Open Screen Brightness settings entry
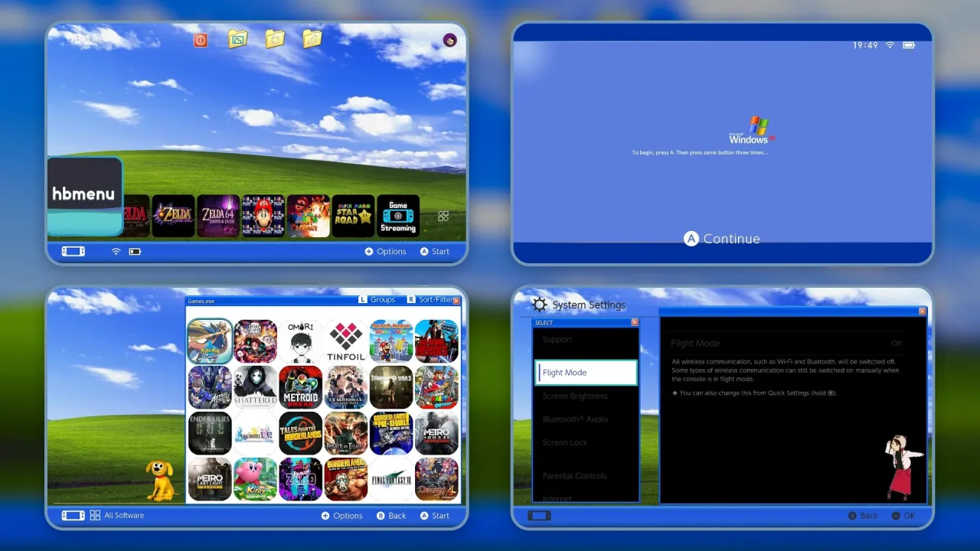 click(x=575, y=396)
